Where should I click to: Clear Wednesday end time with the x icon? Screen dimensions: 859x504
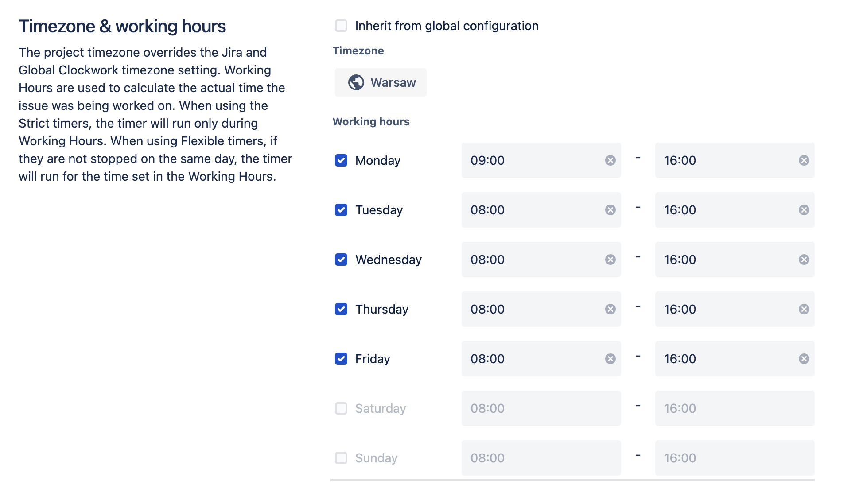click(x=804, y=260)
